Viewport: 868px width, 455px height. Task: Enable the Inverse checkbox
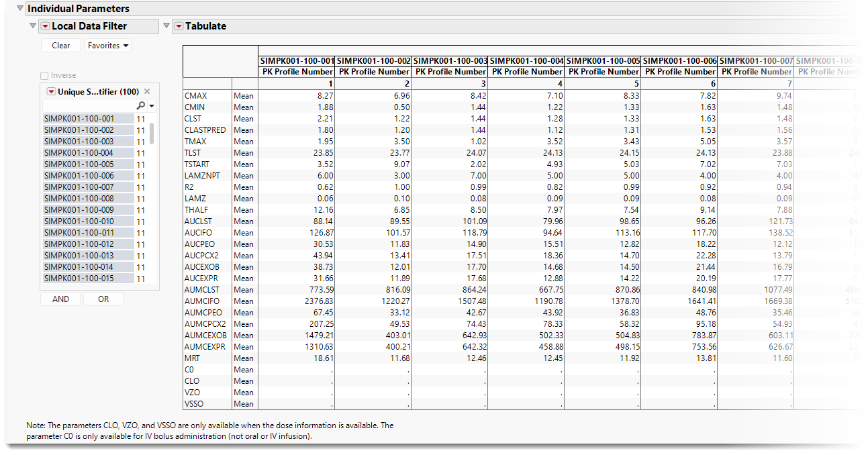(x=44, y=76)
